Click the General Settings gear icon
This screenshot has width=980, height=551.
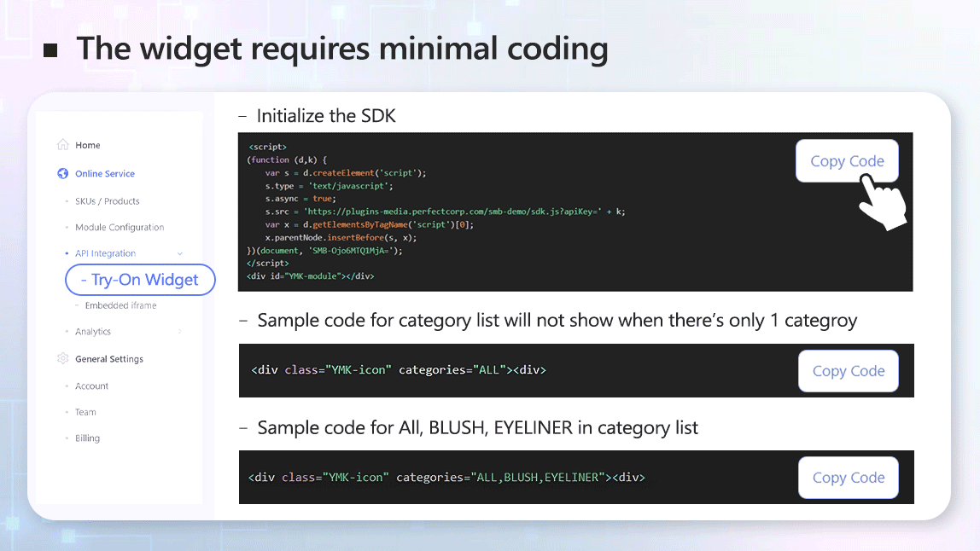[62, 359]
